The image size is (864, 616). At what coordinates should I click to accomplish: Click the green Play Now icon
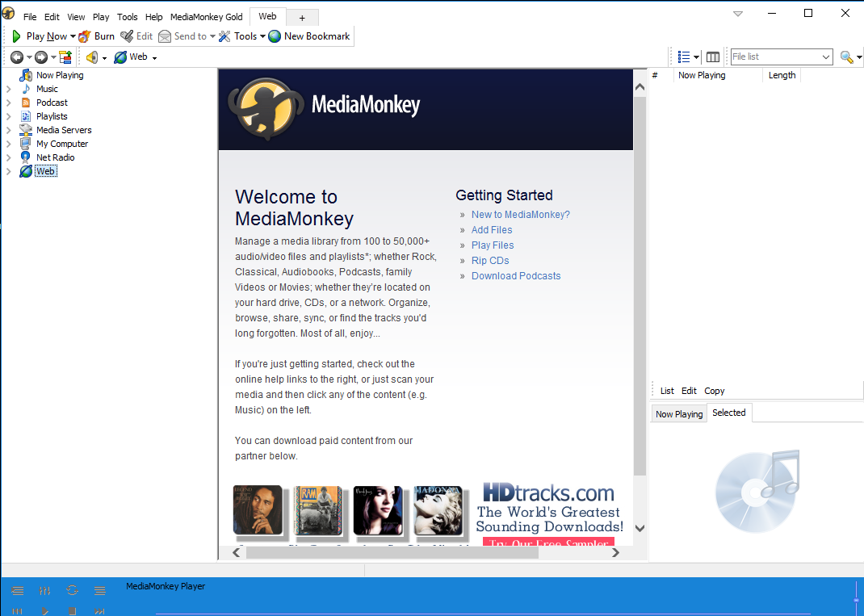16,36
